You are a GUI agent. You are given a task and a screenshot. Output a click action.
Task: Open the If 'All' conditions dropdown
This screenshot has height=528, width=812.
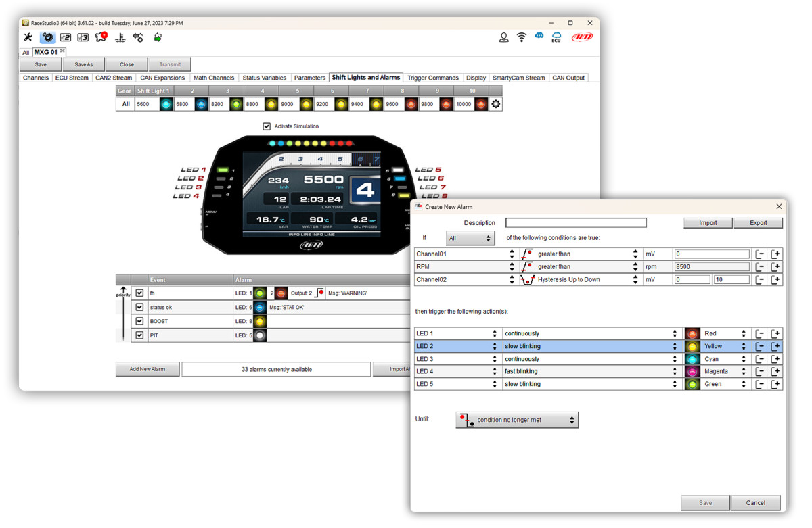point(470,239)
